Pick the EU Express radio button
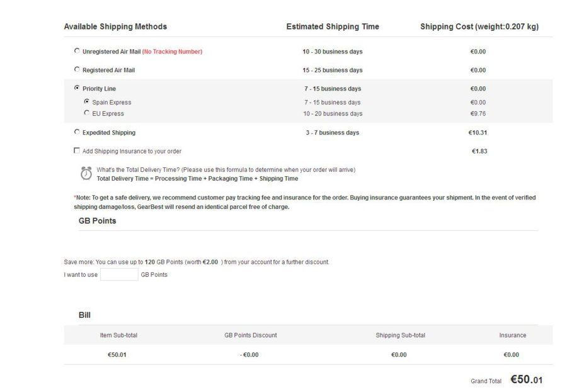 86,113
